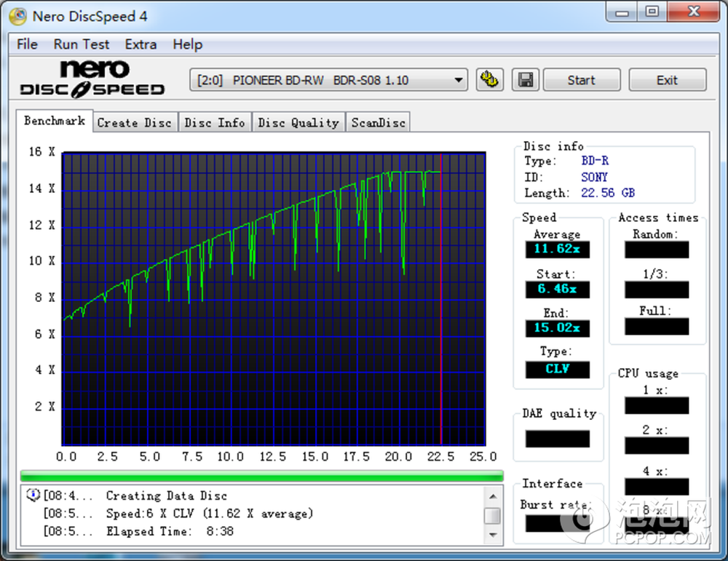The image size is (728, 561).
Task: Minimize the Nero DiscSpeed window
Action: coord(622,12)
